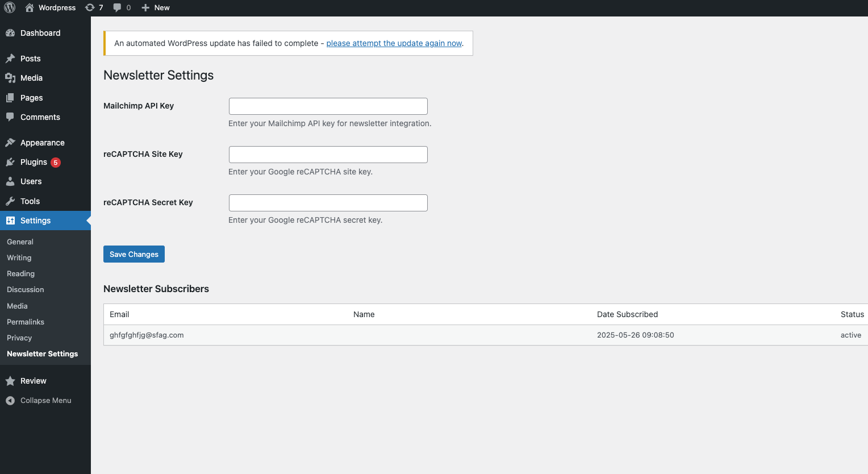Viewport: 868px width, 474px height.
Task: Click 'please attempt the update again now' link
Action: [x=394, y=43]
